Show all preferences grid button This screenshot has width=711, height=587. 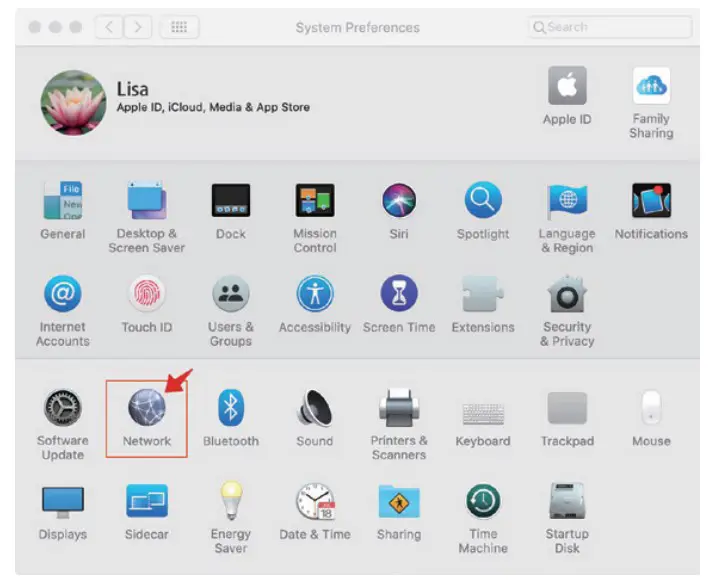(179, 27)
